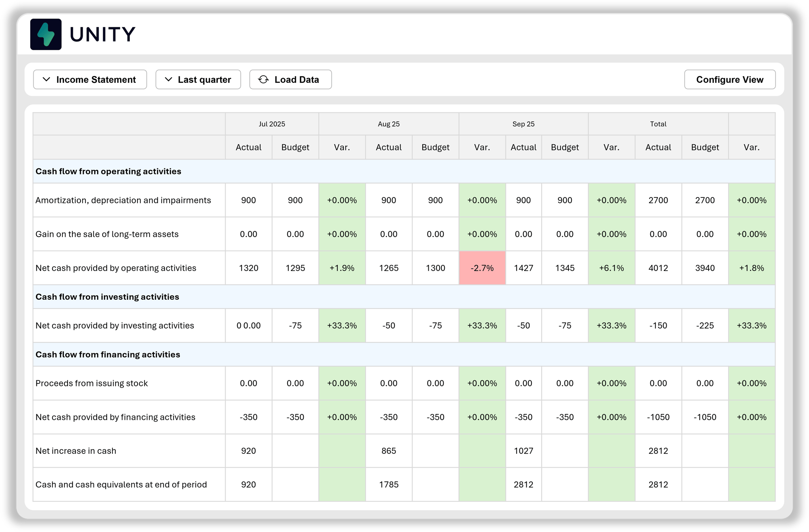
Task: Select the Aug 25 column header
Action: (x=388, y=124)
